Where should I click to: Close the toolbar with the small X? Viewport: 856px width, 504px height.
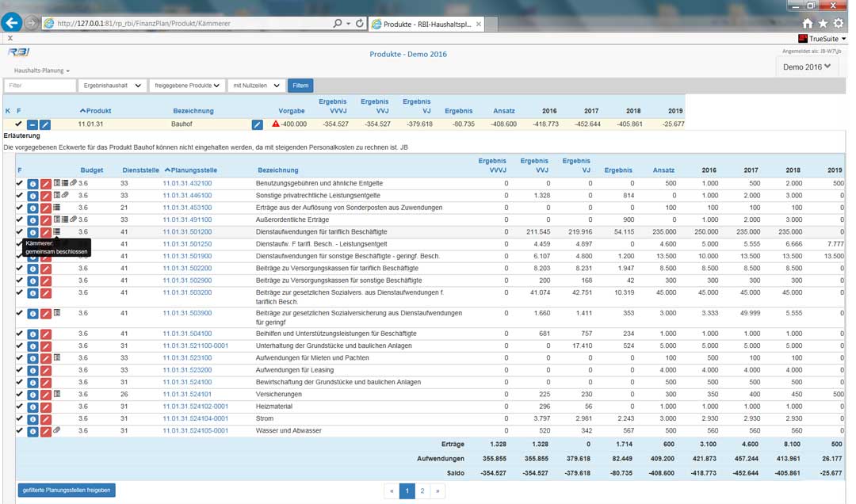tap(10, 38)
